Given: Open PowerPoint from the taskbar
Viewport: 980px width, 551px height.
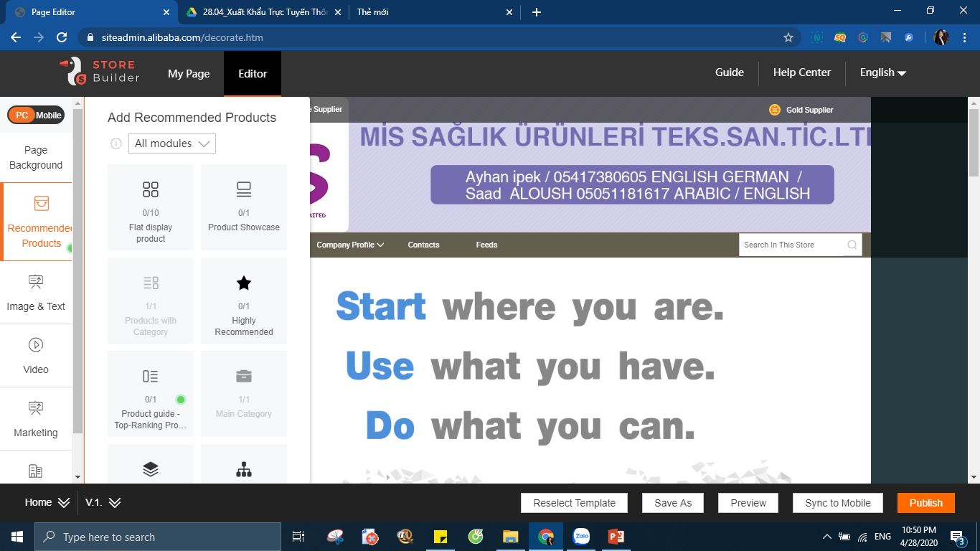Looking at the screenshot, I should pyautogui.click(x=616, y=537).
